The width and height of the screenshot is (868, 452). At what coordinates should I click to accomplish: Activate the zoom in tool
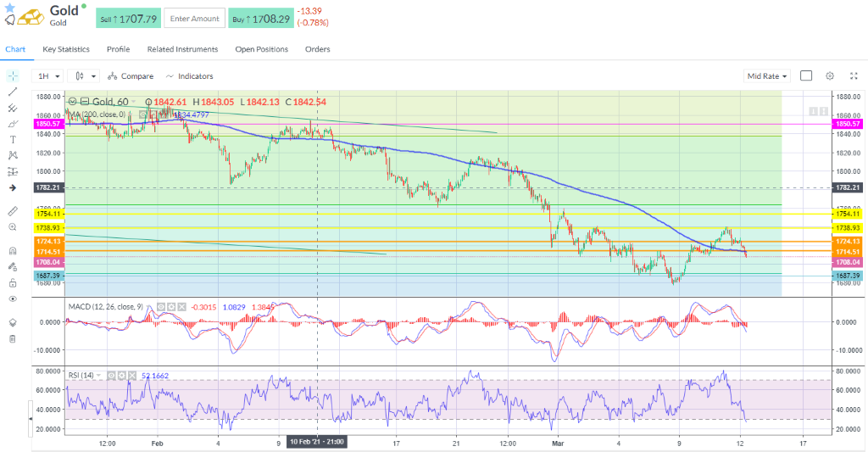(x=13, y=227)
